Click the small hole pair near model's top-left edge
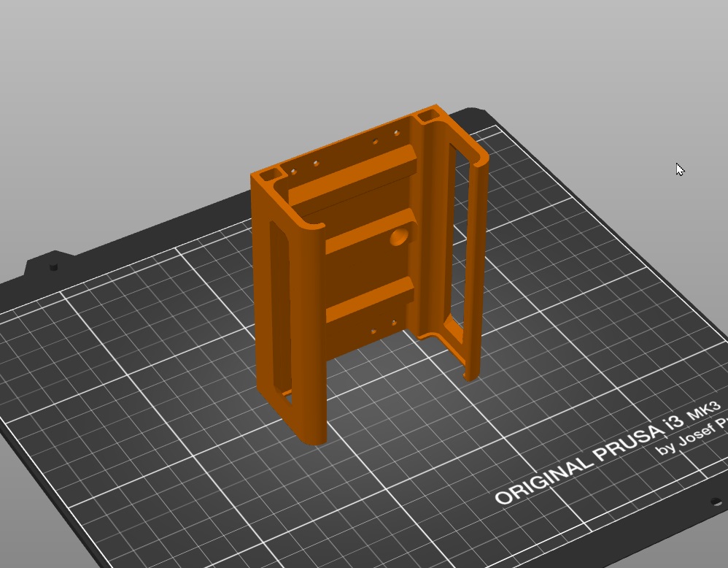 (304, 167)
